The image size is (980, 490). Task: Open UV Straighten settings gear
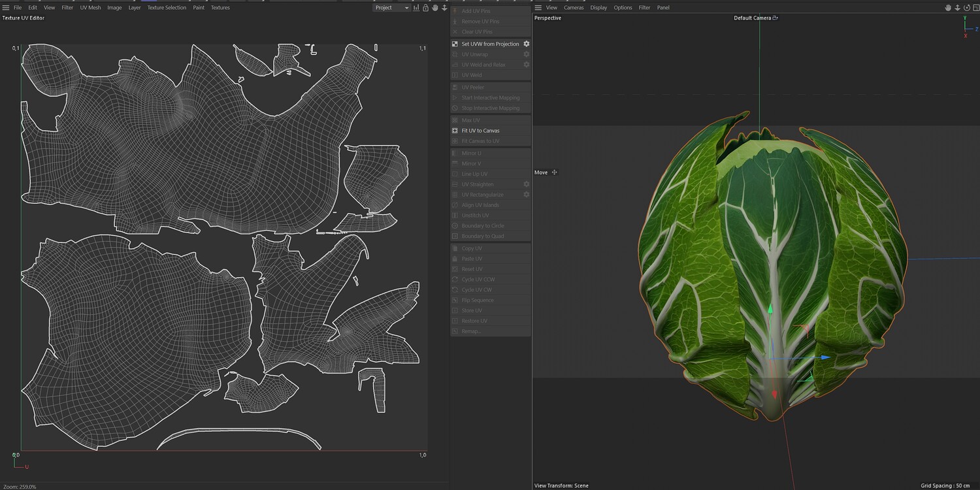[527, 184]
